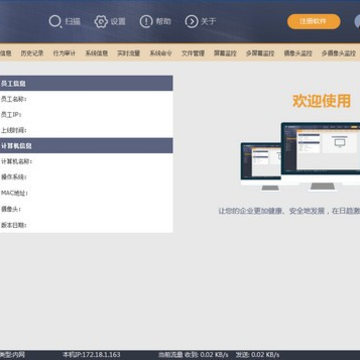Click the dual monitors welcome illustration
The image size is (360, 360).
300,156
